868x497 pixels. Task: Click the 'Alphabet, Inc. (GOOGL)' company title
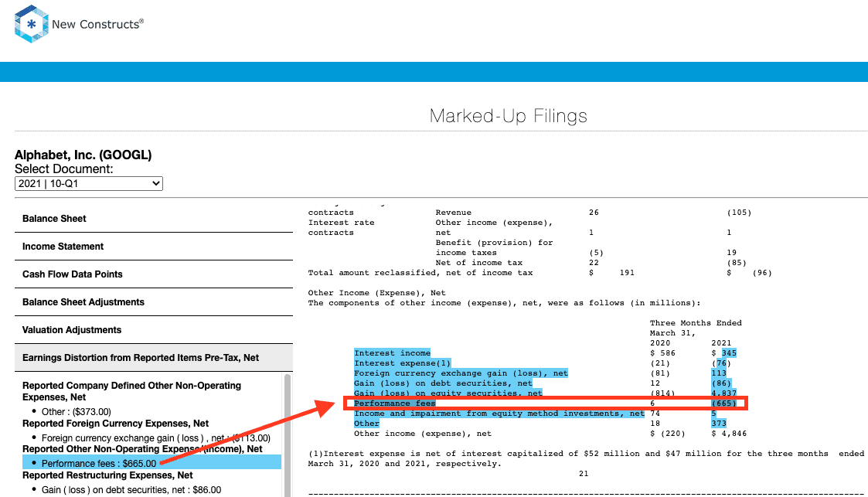(83, 155)
